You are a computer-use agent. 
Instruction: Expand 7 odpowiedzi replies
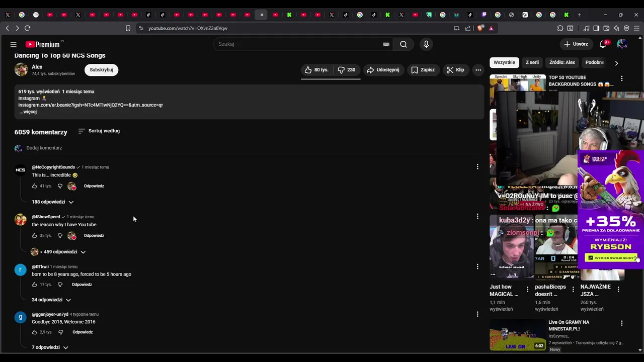point(50,347)
